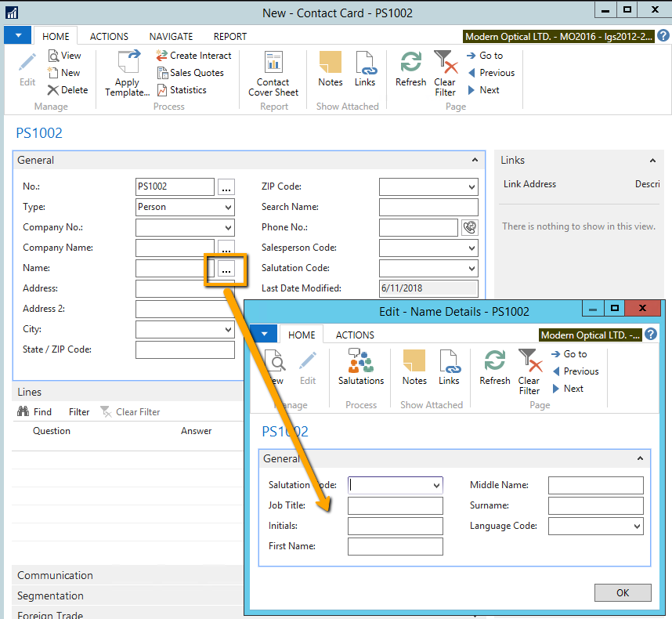Switch to NAVIGATE tab
The image size is (672, 619).
tap(171, 37)
